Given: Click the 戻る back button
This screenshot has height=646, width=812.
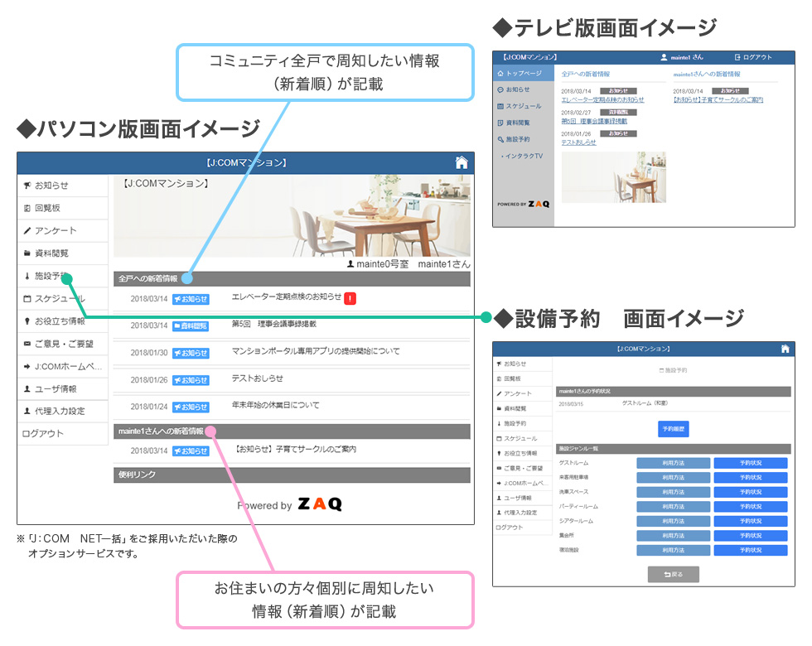Looking at the screenshot, I should point(673,575).
